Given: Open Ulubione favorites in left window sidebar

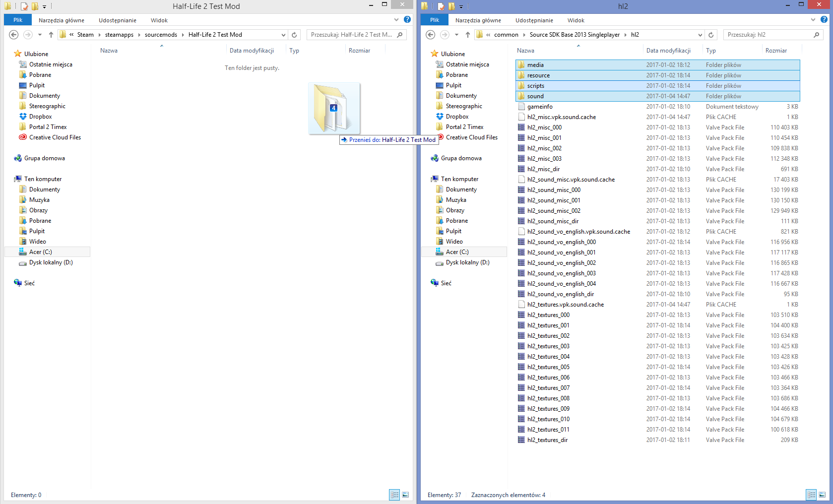Looking at the screenshot, I should [x=36, y=54].
